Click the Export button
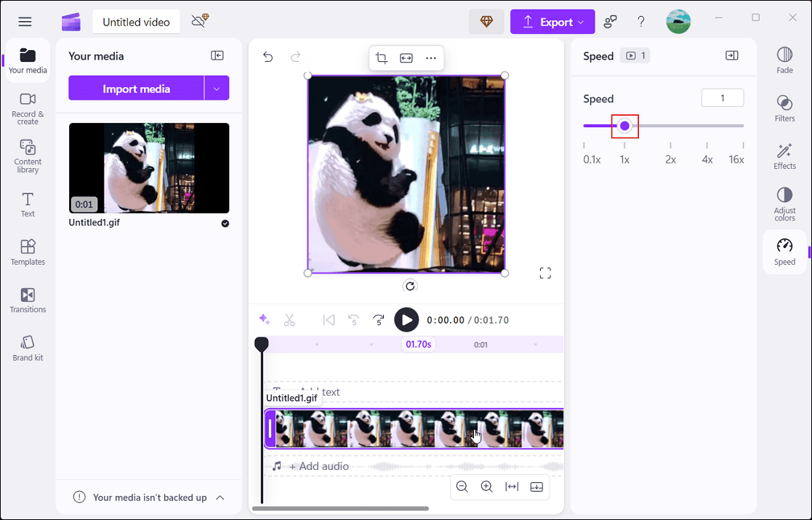The width and height of the screenshot is (812, 520). click(x=552, y=21)
